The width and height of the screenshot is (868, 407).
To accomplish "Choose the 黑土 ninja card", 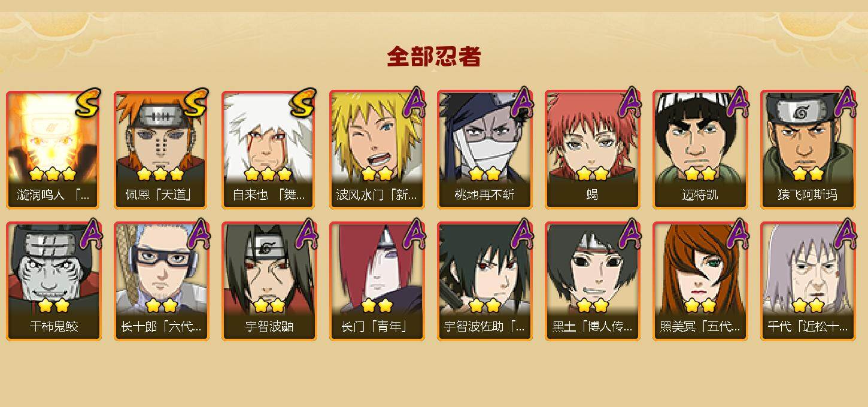I will 592,281.
